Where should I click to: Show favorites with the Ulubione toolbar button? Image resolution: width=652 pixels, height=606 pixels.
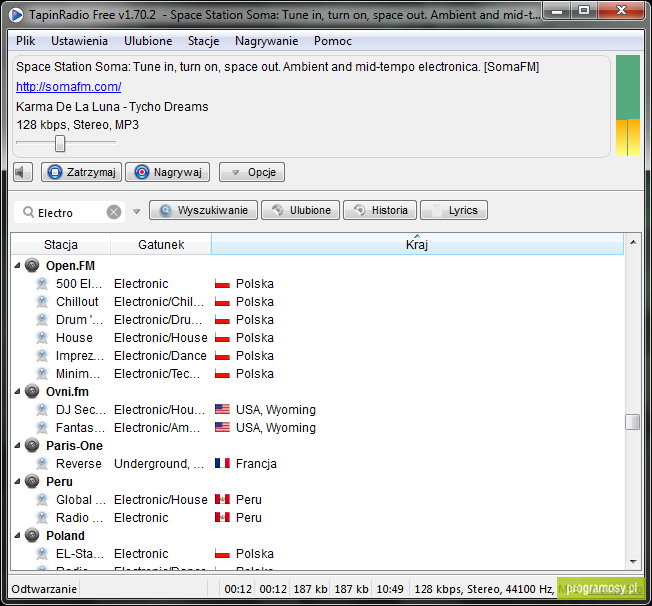[301, 210]
